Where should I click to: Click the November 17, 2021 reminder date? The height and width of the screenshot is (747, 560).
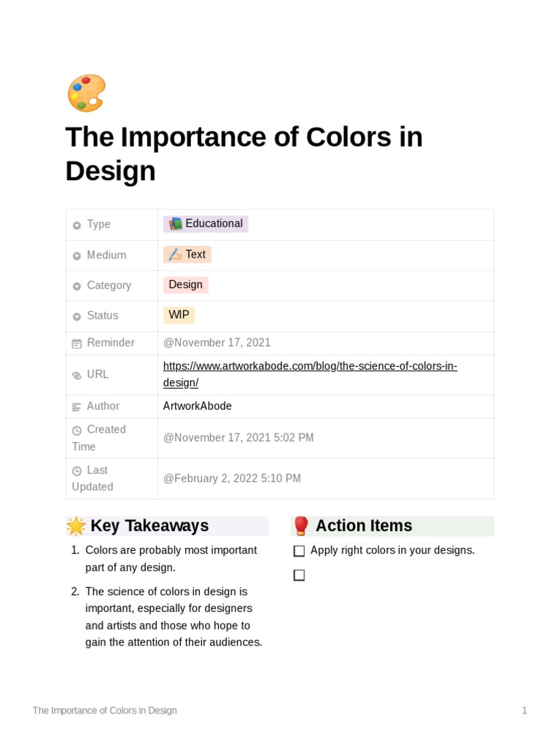(x=217, y=343)
